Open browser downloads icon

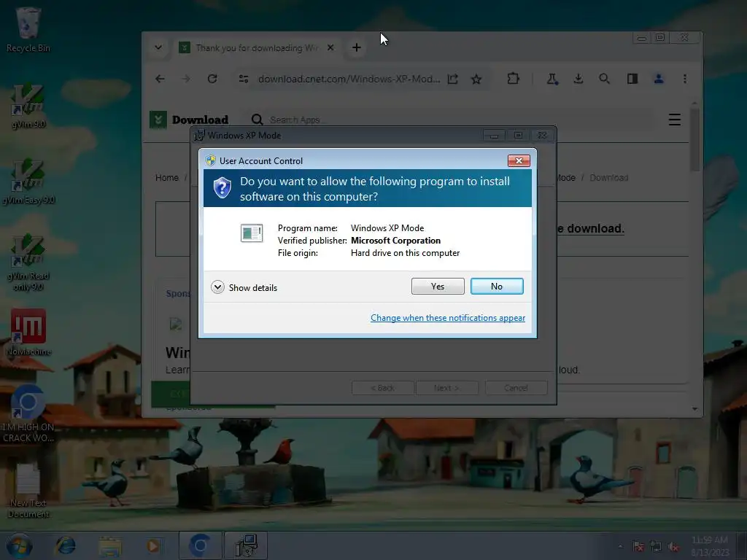(x=578, y=79)
